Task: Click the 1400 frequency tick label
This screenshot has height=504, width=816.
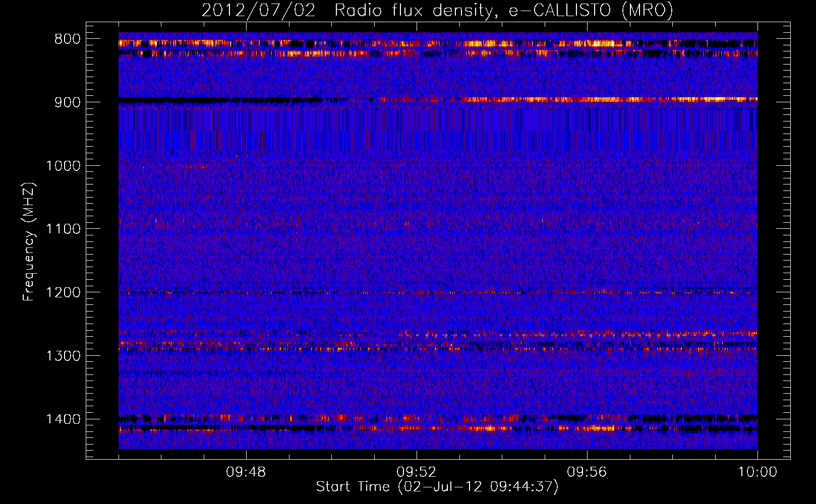Action: tap(63, 419)
